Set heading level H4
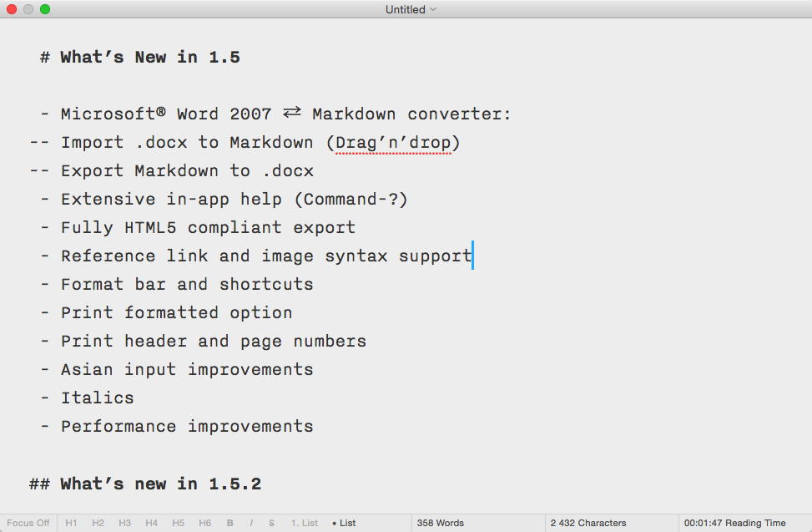This screenshot has width=812, height=532. (151, 523)
